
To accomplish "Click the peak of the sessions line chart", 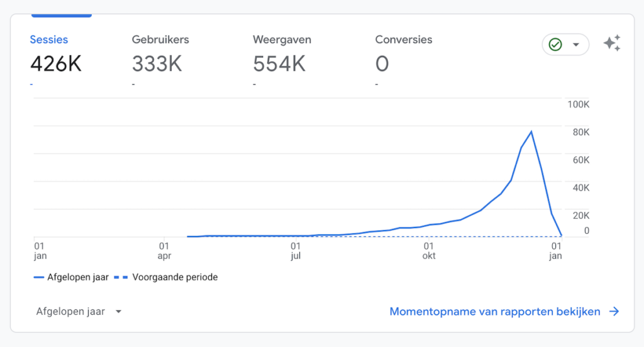I will 531,131.
